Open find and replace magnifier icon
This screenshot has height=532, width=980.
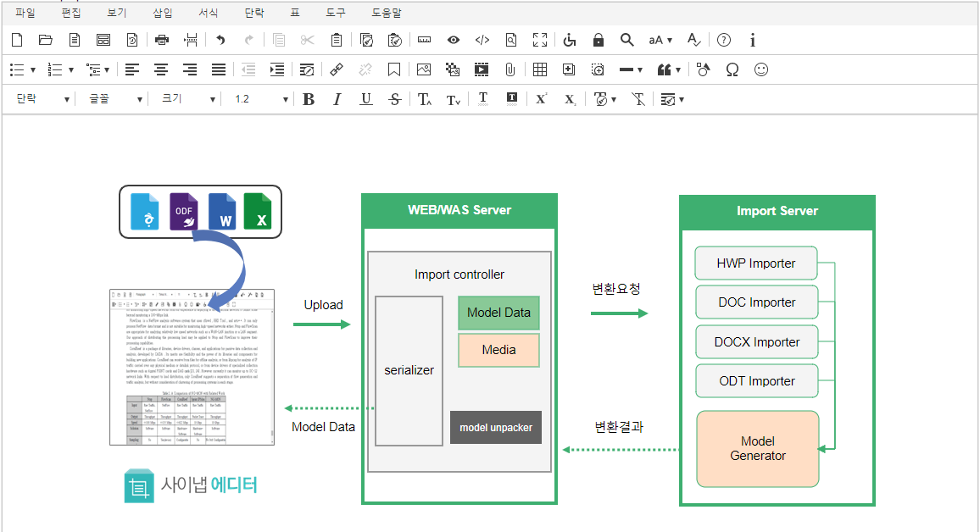(x=626, y=40)
